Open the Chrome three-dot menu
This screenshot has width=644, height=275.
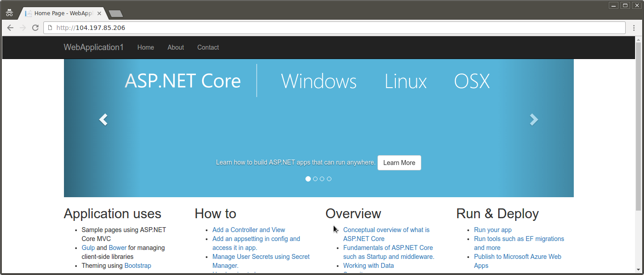[634, 28]
